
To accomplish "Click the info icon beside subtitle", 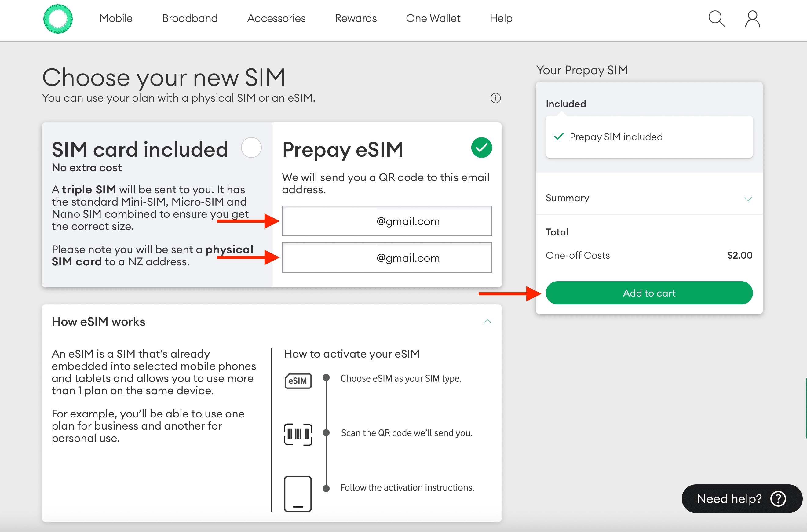I will [x=495, y=98].
